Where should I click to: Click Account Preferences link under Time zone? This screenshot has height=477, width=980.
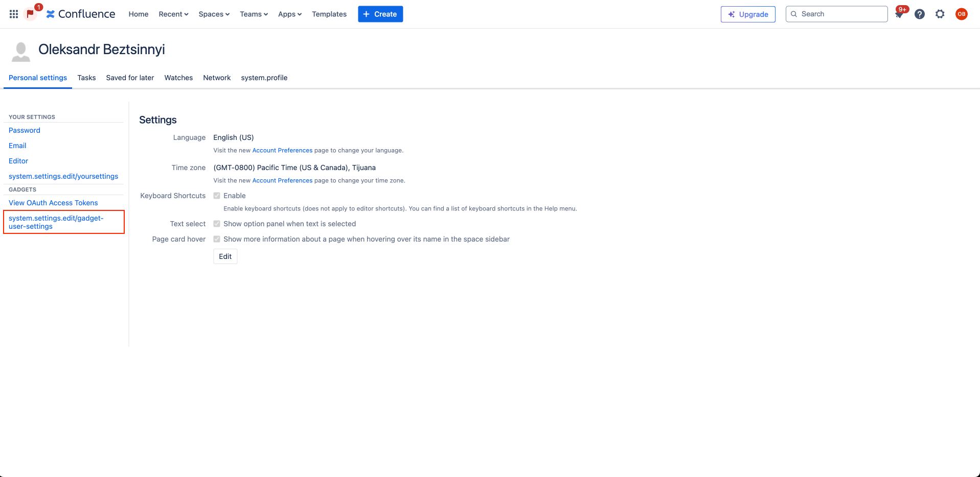point(282,180)
